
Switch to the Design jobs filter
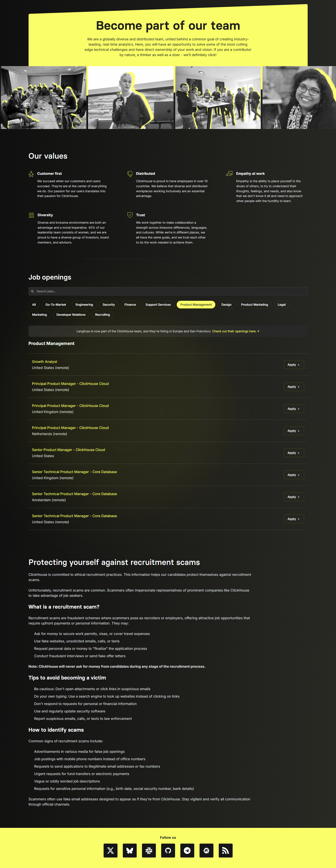[226, 305]
